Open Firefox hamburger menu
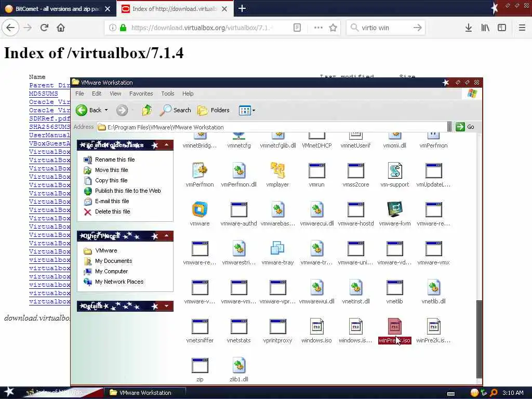 (x=522, y=28)
